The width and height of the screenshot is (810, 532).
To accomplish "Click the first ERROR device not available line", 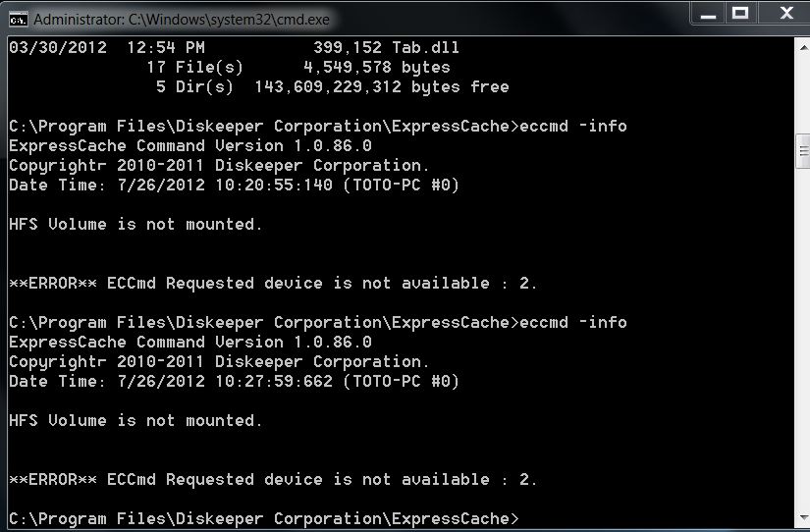I will (x=273, y=283).
